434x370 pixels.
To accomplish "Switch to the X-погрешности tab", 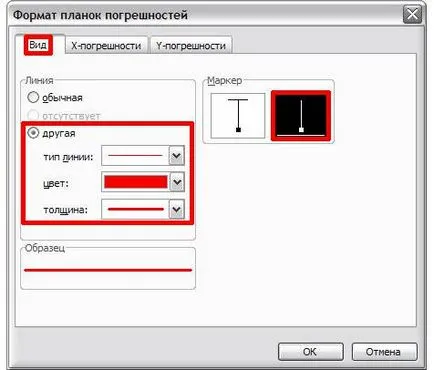I will (x=106, y=45).
